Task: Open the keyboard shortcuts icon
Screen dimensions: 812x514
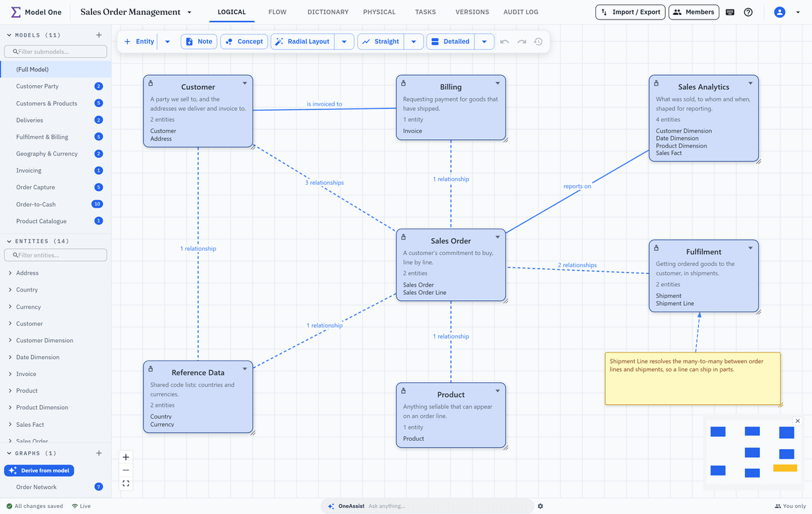Action: pyautogui.click(x=730, y=12)
